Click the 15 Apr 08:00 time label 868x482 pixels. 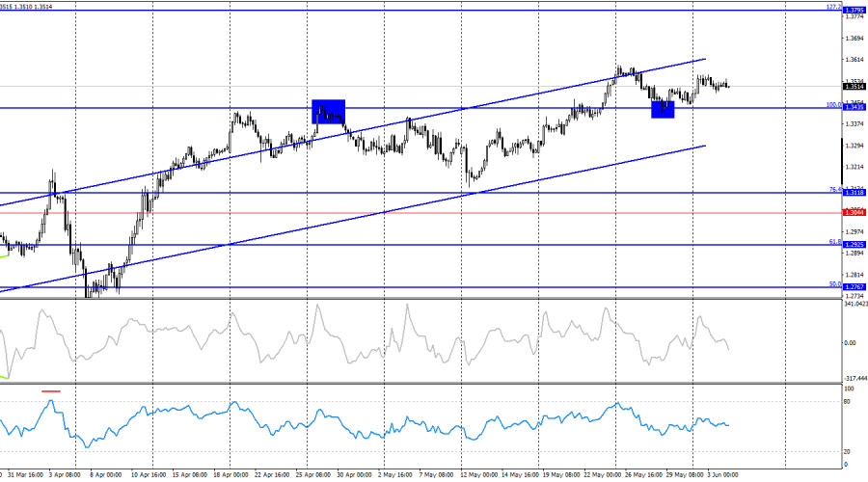click(x=190, y=475)
